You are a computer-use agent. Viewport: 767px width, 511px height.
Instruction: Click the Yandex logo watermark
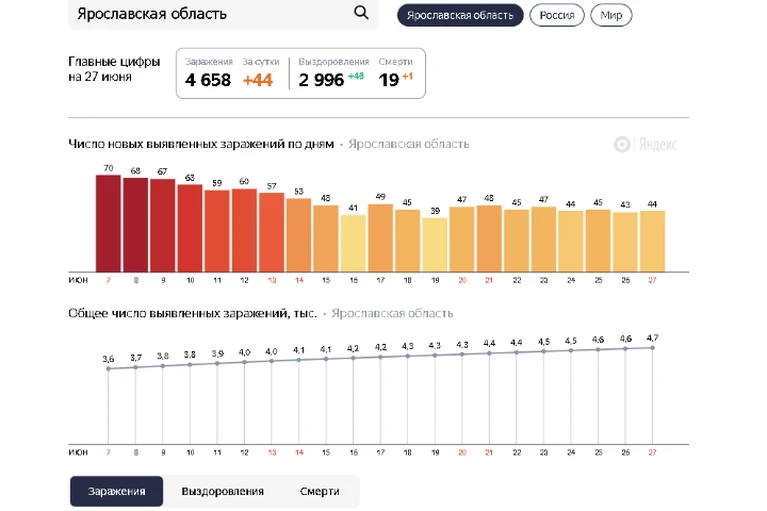point(645,144)
